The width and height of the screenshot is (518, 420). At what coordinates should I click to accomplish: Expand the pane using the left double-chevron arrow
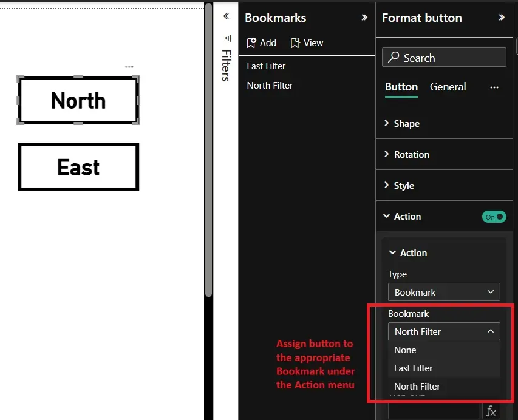coord(227,16)
